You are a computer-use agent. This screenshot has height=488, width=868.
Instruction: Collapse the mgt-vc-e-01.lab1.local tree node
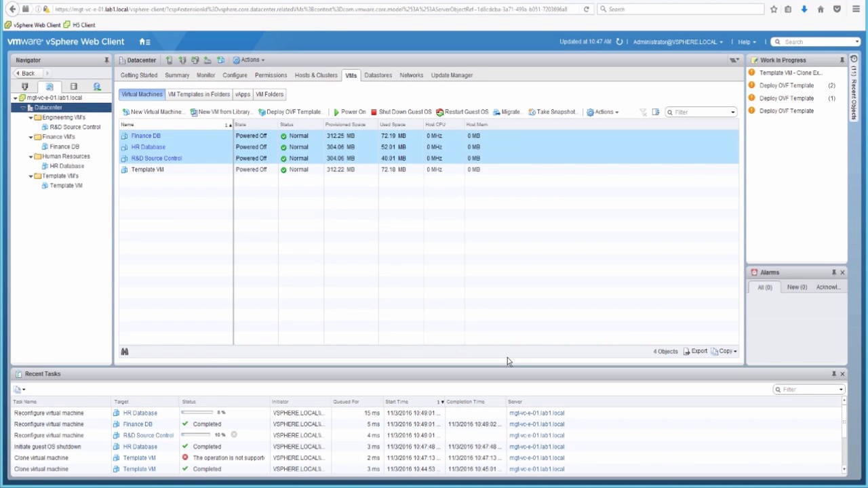(x=16, y=98)
